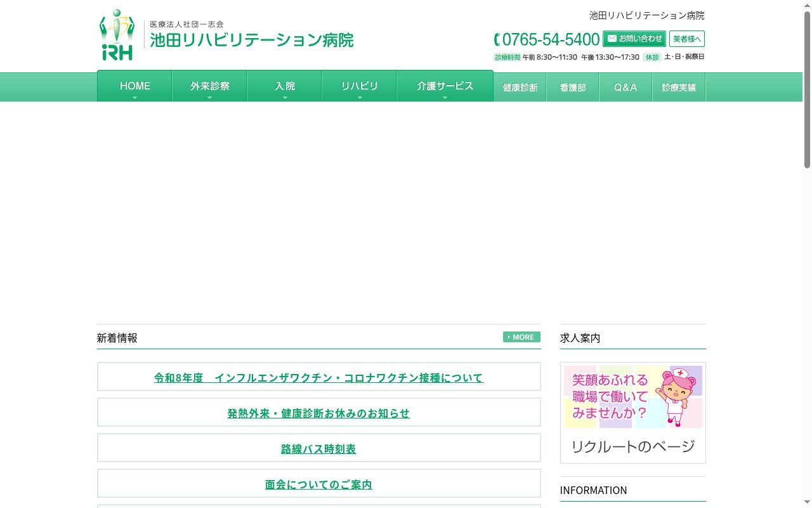Expand the 介護サービス dropdown arrow
The image size is (812, 508).
point(445,98)
